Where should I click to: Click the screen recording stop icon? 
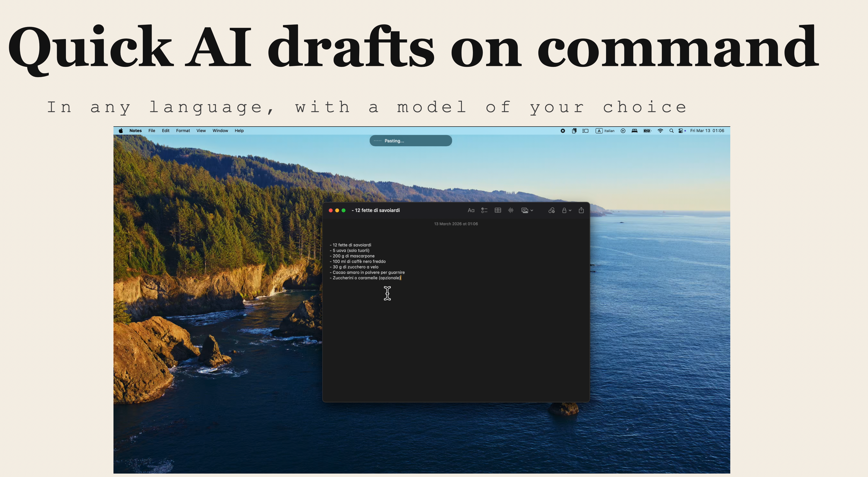(x=563, y=131)
